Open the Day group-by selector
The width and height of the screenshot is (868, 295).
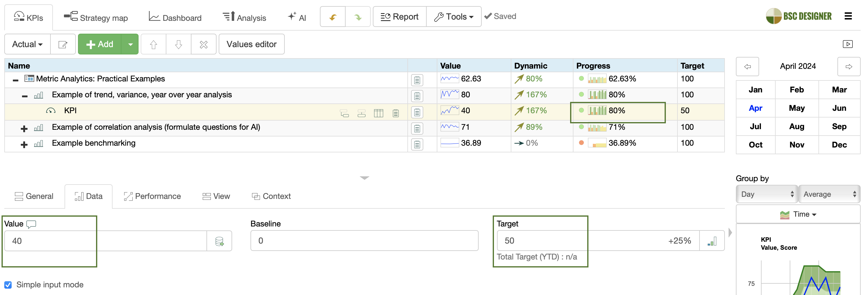point(767,194)
